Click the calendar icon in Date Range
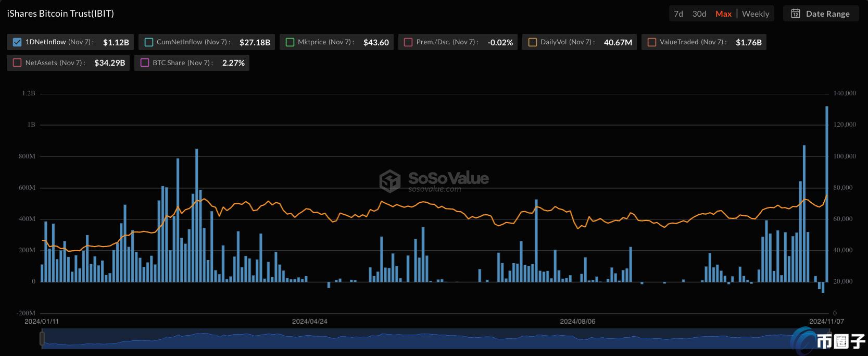This screenshot has width=868, height=356. click(796, 14)
